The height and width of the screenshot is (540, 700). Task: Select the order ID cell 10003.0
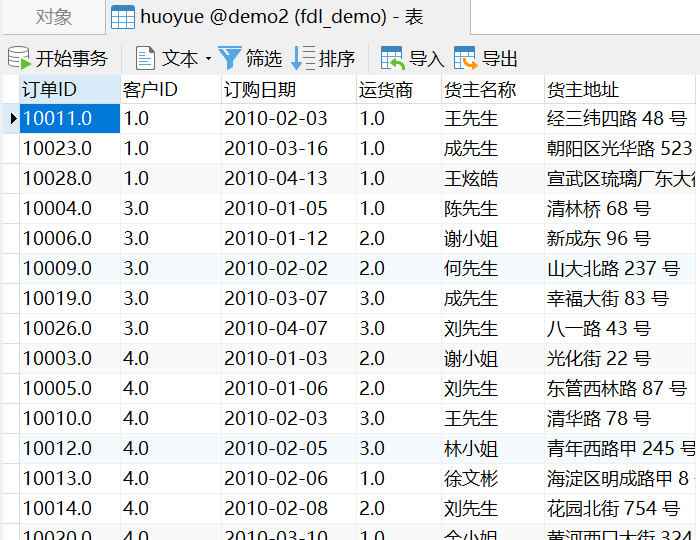(x=70, y=358)
